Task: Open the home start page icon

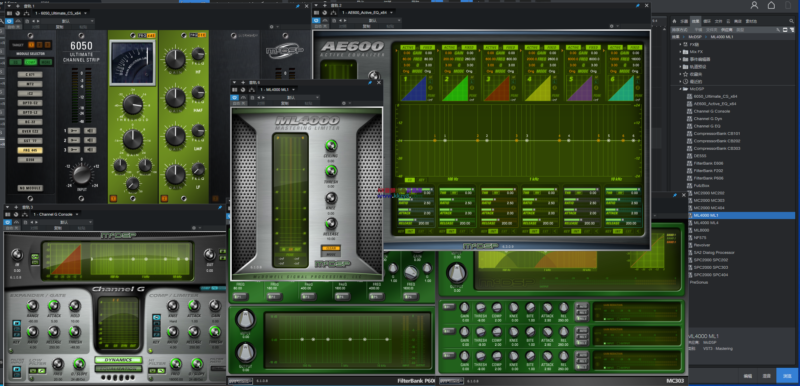Action: 771,5
